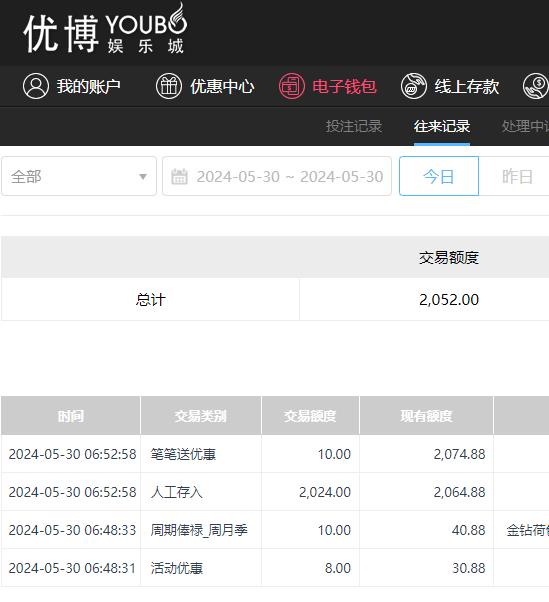Click the 交易额度 summary header
This screenshot has height=602, width=549.
click(449, 258)
